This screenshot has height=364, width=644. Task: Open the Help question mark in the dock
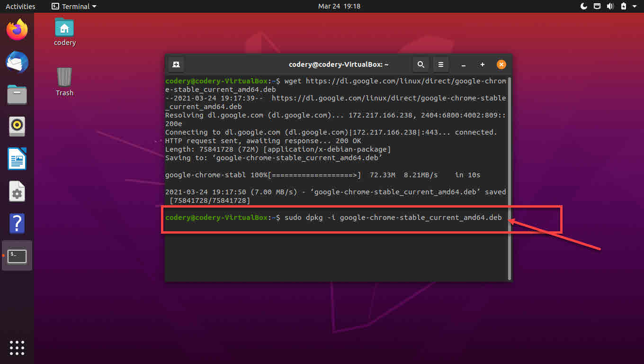pos(17,223)
